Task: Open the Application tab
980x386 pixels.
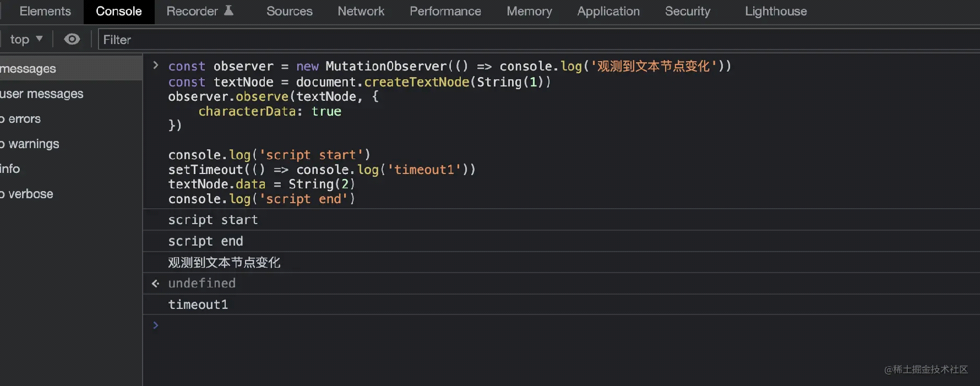Action: [608, 11]
